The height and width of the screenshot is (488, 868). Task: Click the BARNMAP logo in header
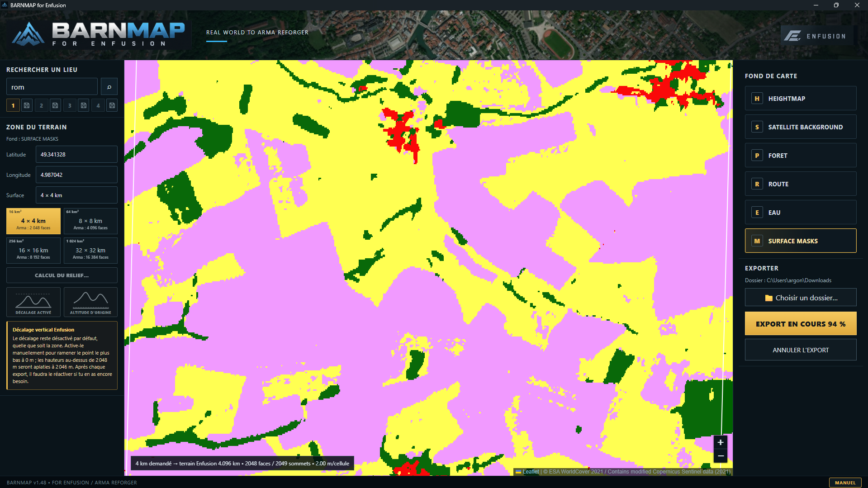pos(98,34)
